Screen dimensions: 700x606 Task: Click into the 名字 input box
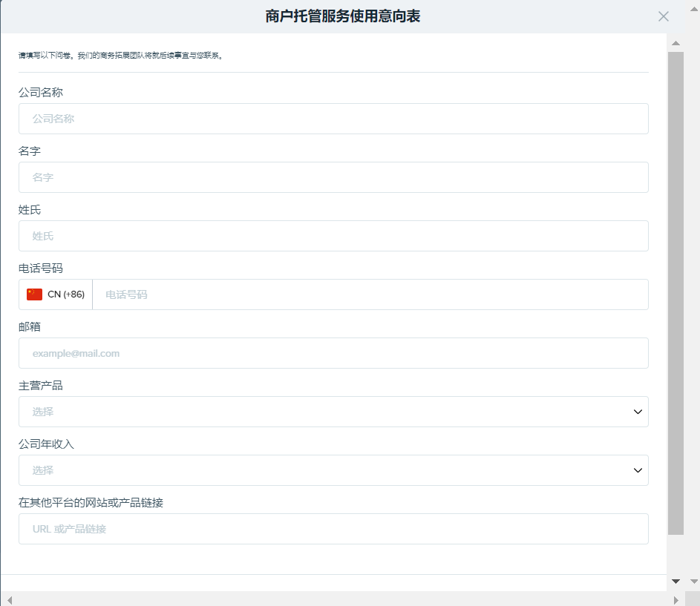point(333,177)
